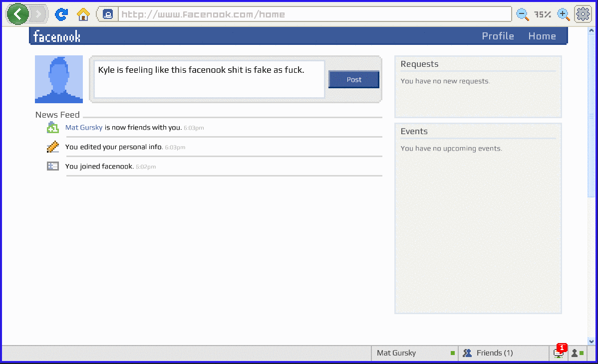
Task: Click the pencil edit icon in news feed
Action: 52,147
